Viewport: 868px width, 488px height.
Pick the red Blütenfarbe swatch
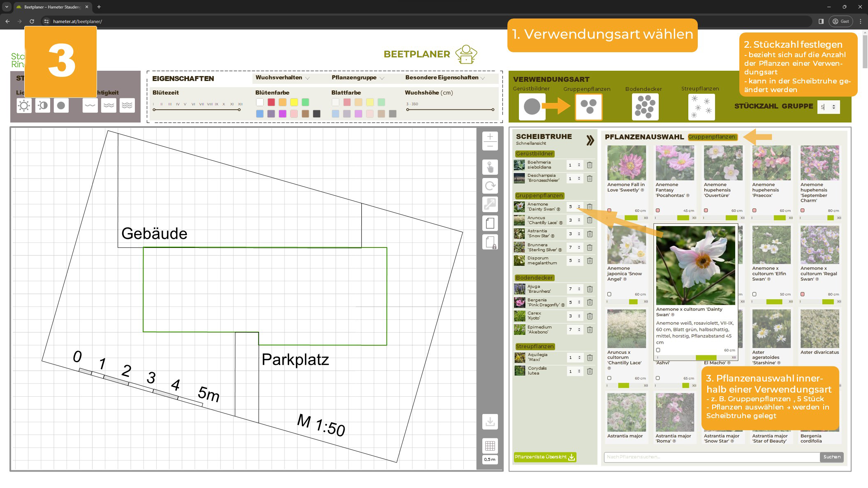(271, 102)
